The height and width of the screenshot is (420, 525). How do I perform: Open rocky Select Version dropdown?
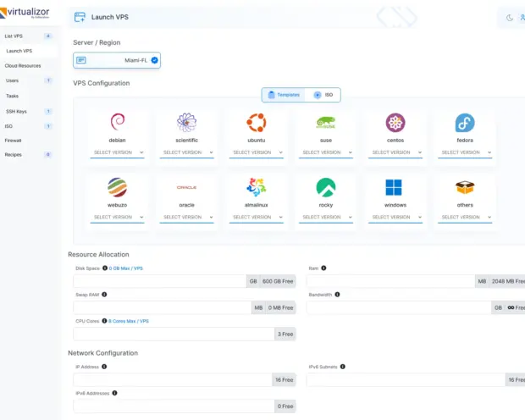point(326,217)
